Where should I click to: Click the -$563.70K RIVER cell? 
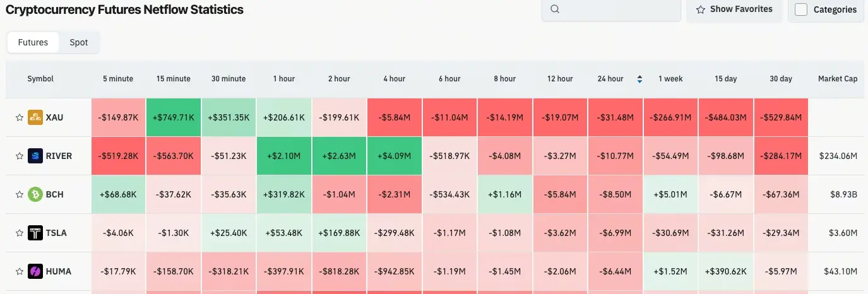click(173, 156)
